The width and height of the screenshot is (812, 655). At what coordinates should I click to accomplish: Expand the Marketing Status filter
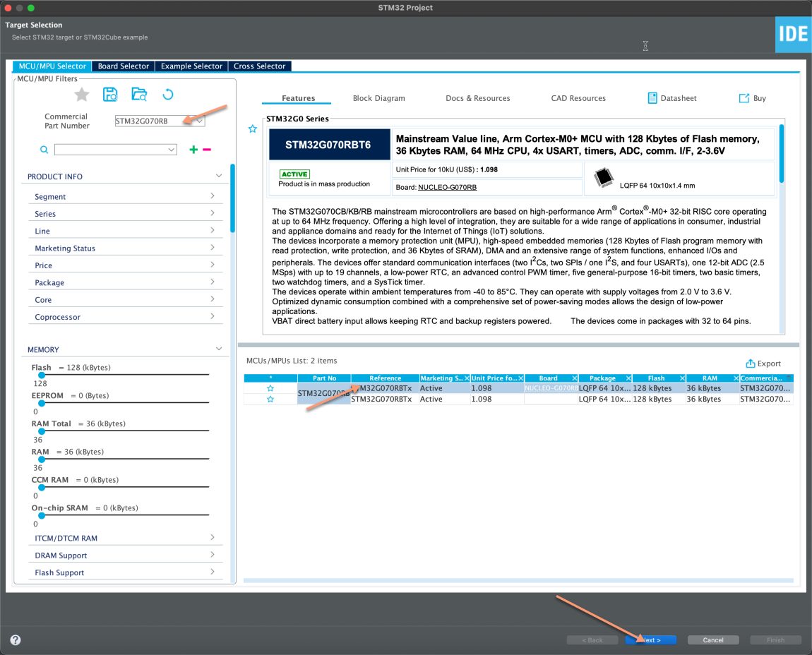[x=212, y=248]
